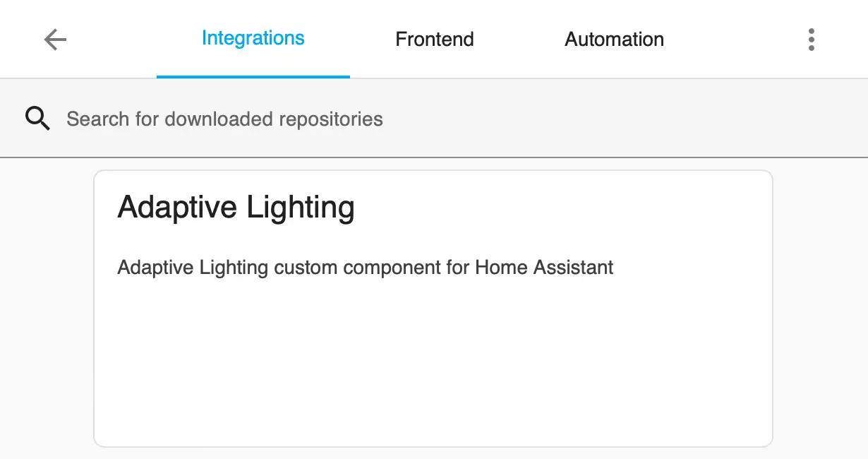Click empty space inside the Adaptive Lighting card
Viewport: 868px width, 459px height.
(433, 367)
